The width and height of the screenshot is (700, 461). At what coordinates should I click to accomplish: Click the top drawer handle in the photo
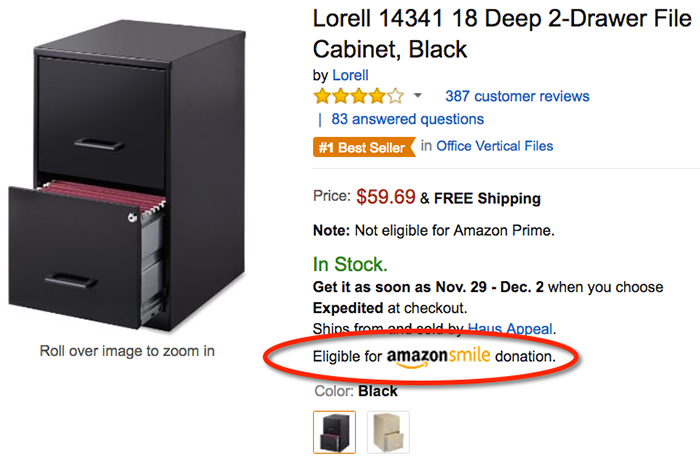coord(103,143)
